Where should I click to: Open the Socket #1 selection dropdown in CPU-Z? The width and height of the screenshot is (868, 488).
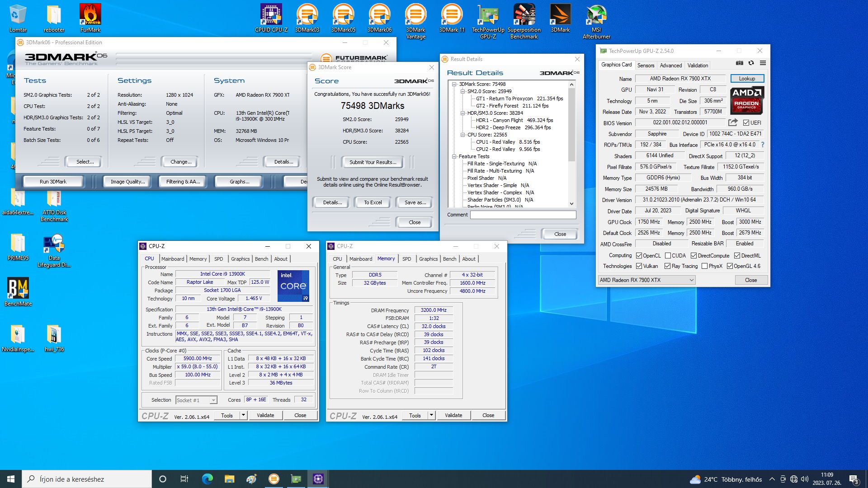click(x=197, y=400)
